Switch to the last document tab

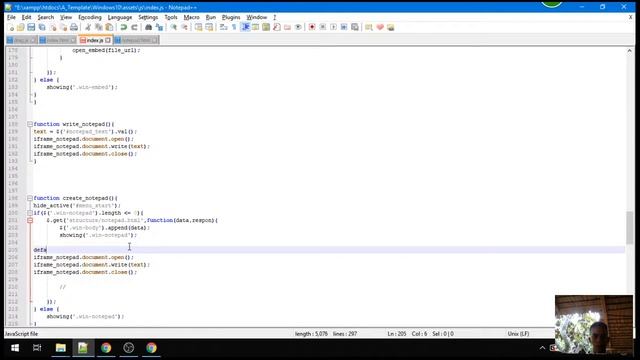click(x=137, y=40)
